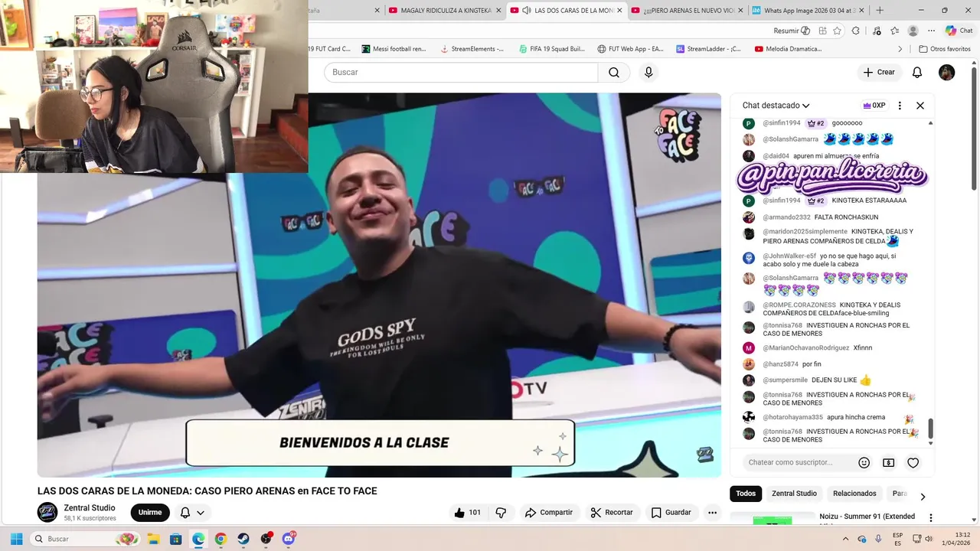Like the video with thumbs up
The height and width of the screenshot is (551, 980).
point(467,513)
